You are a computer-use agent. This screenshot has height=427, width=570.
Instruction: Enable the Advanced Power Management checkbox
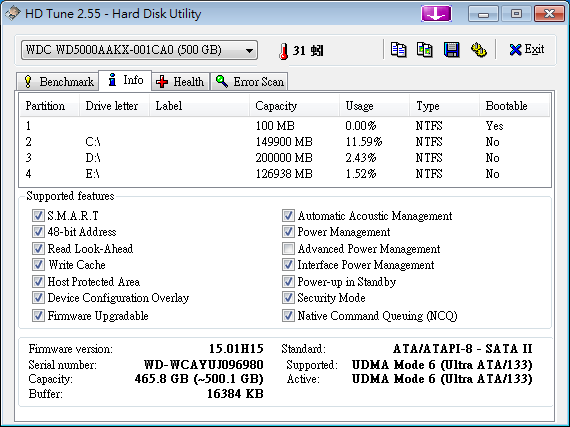(288, 249)
